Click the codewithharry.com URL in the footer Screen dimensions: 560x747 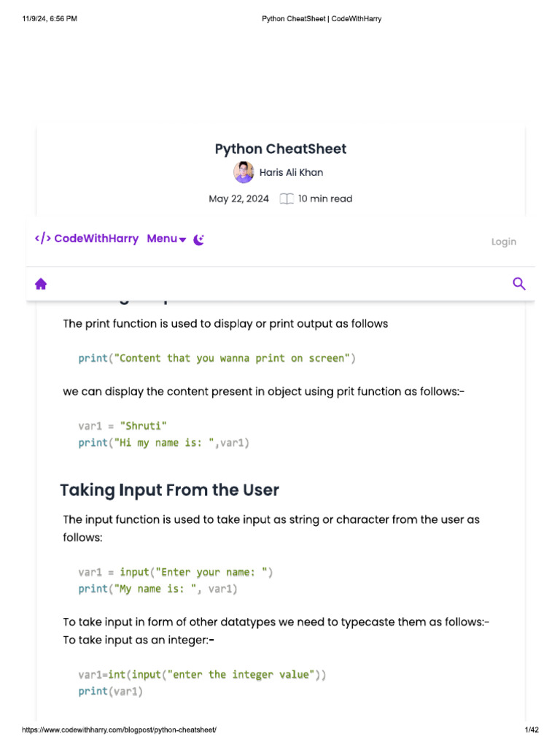tap(119, 729)
